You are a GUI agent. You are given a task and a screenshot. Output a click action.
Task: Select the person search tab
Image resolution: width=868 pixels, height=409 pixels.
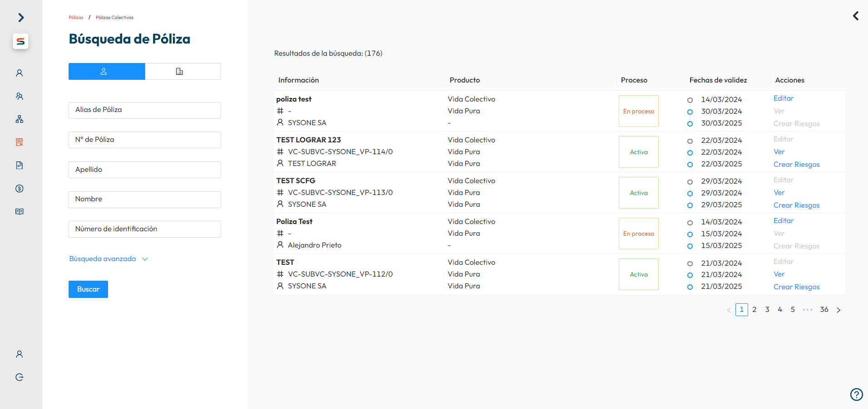[107, 71]
